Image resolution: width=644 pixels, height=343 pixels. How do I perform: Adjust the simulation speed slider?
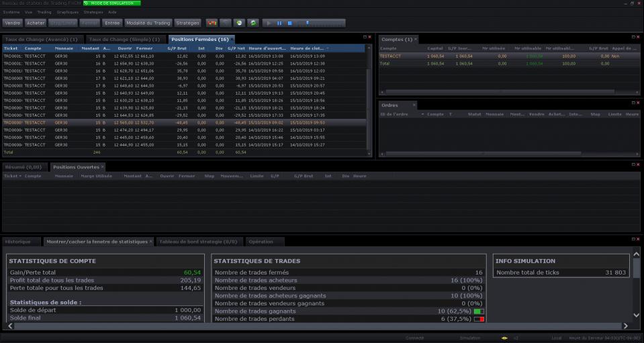[308, 23]
